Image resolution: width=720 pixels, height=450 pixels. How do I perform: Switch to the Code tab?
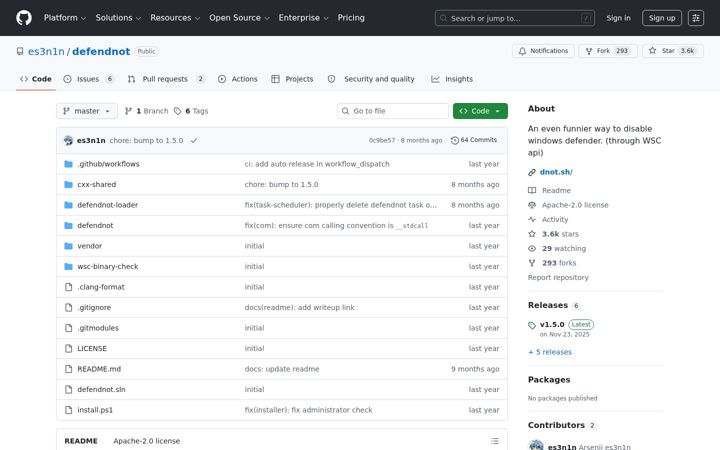coord(36,79)
